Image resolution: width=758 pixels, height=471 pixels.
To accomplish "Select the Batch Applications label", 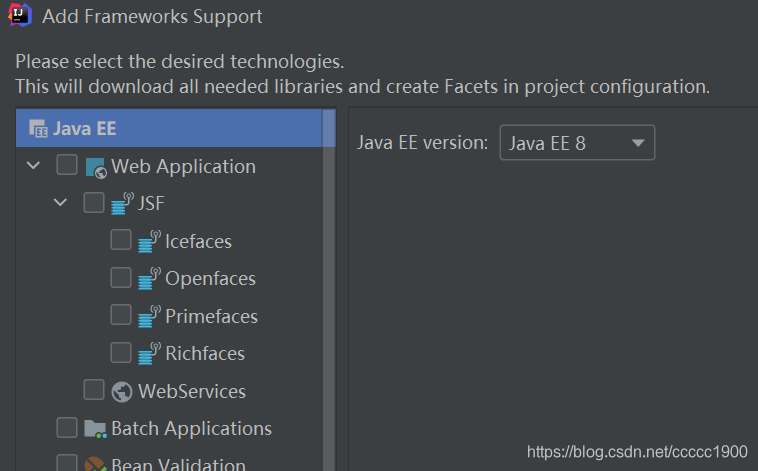I will point(191,429).
